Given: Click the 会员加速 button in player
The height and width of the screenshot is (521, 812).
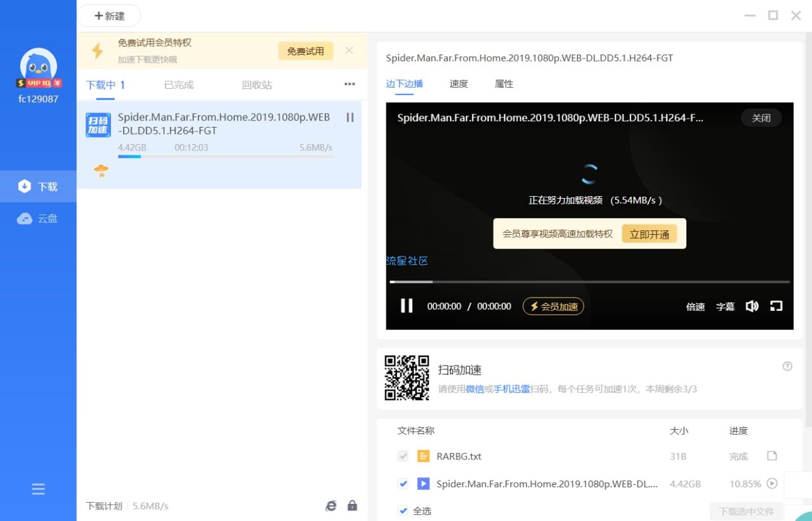Looking at the screenshot, I should (x=553, y=307).
